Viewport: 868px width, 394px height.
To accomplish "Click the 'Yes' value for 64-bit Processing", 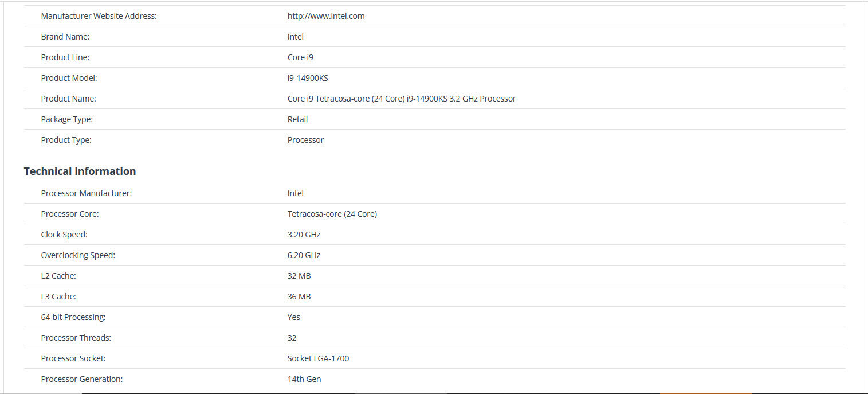I will [294, 317].
